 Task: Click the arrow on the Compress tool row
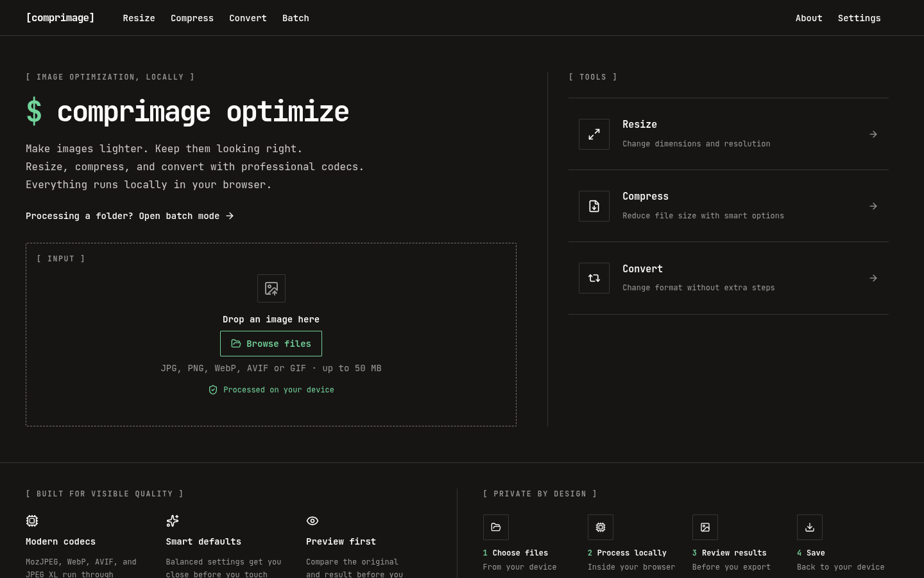coord(873,206)
